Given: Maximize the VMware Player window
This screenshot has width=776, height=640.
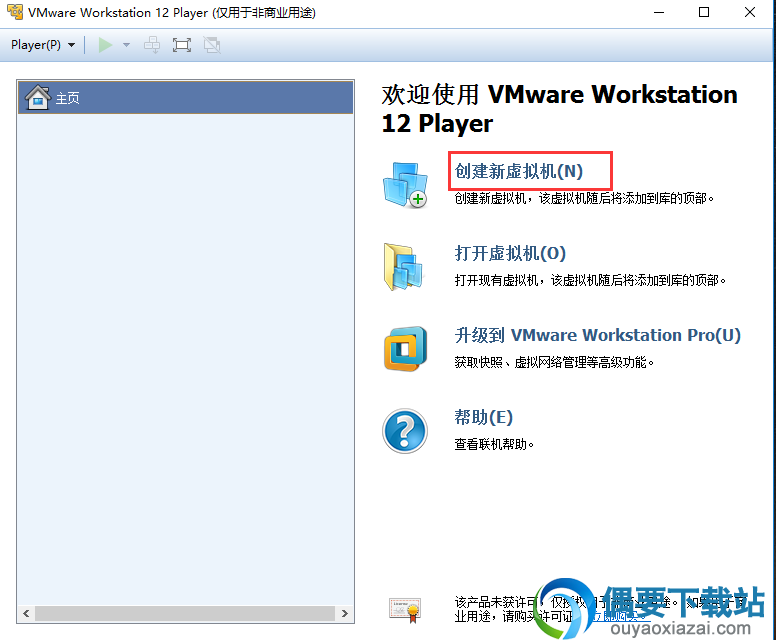Looking at the screenshot, I should 704,12.
